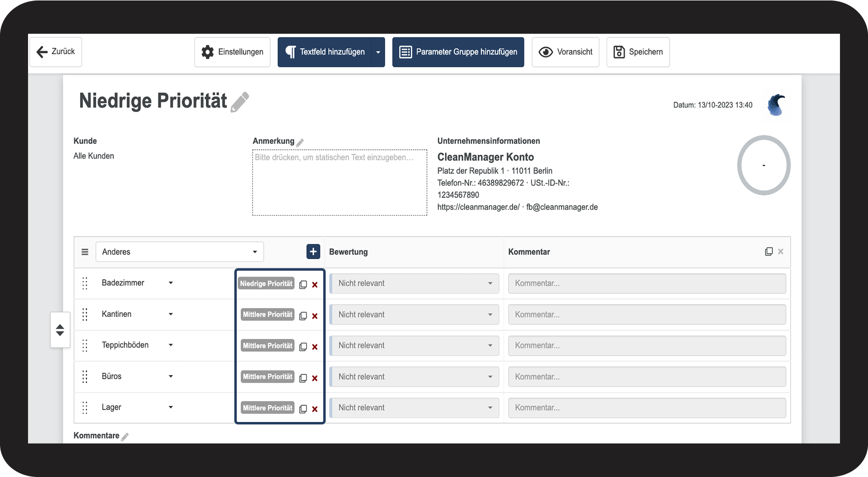
Task: Click the score circle indicator
Action: point(764,166)
